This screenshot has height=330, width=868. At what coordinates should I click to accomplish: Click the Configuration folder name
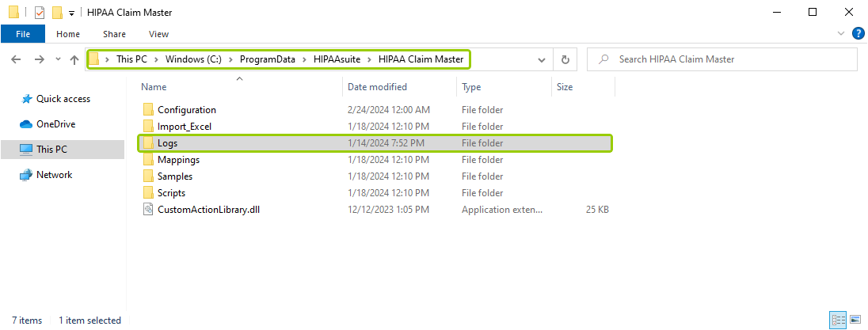tap(187, 110)
